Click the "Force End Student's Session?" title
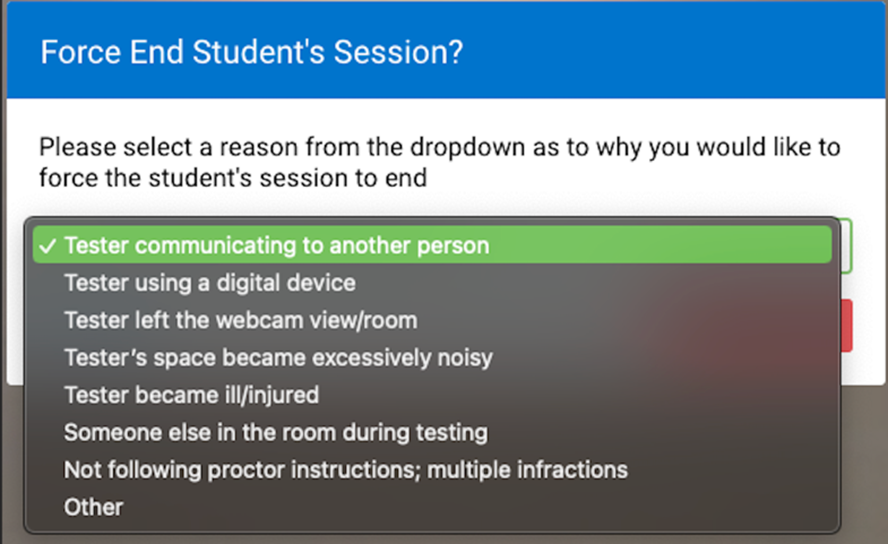The height and width of the screenshot is (544, 888). [251, 52]
